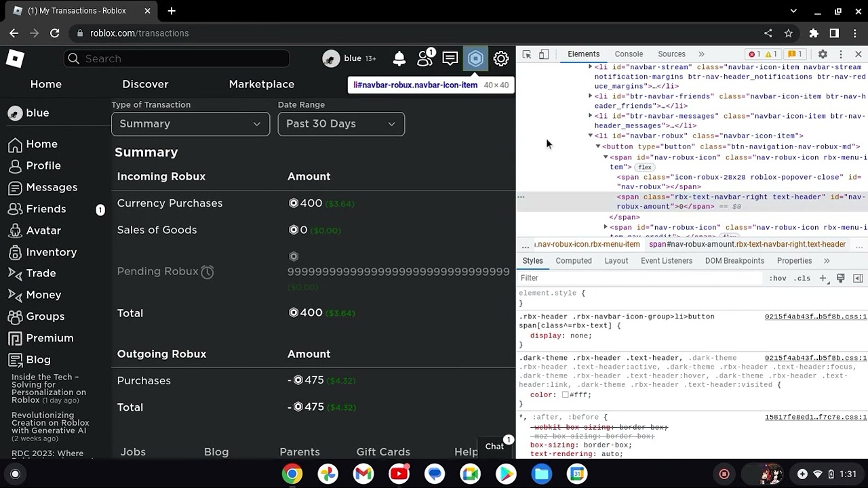Go to Discover in top navigation
868x488 pixels.
pos(145,84)
